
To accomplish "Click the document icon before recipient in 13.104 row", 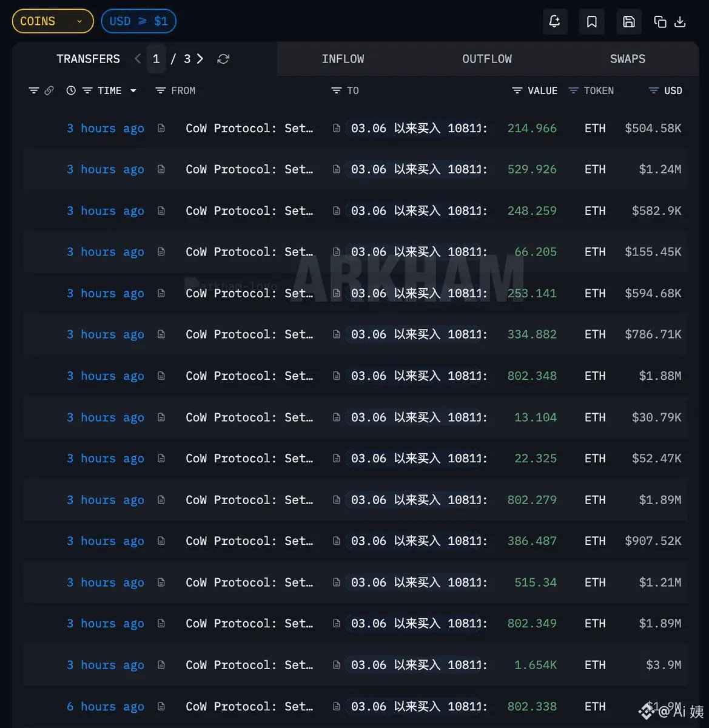I will [337, 417].
